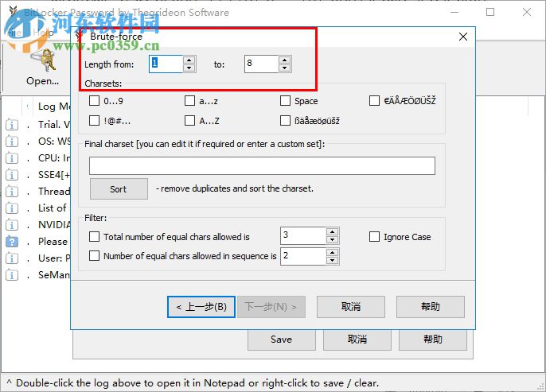Enable the Space charset checkbox
The width and height of the screenshot is (546, 392).
point(285,101)
